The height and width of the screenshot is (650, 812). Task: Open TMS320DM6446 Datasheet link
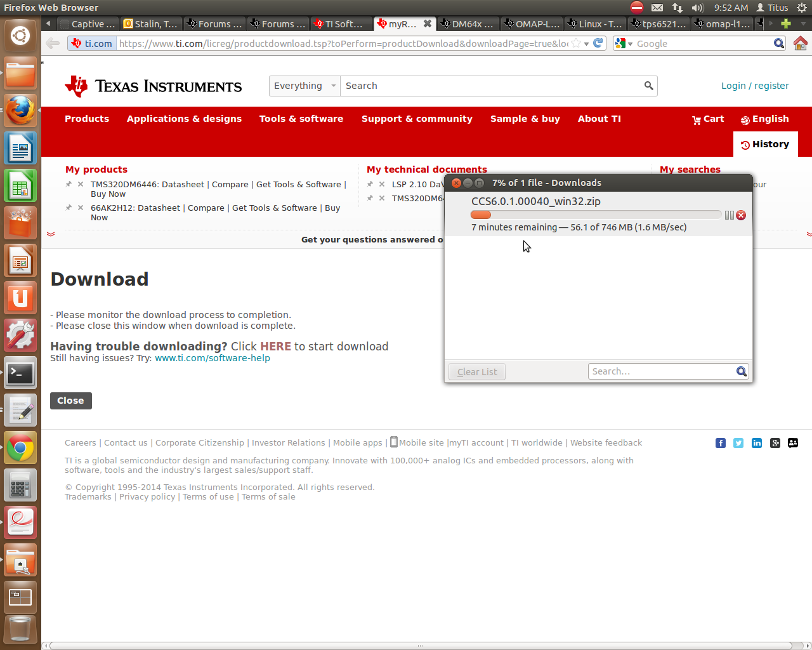[x=183, y=185]
